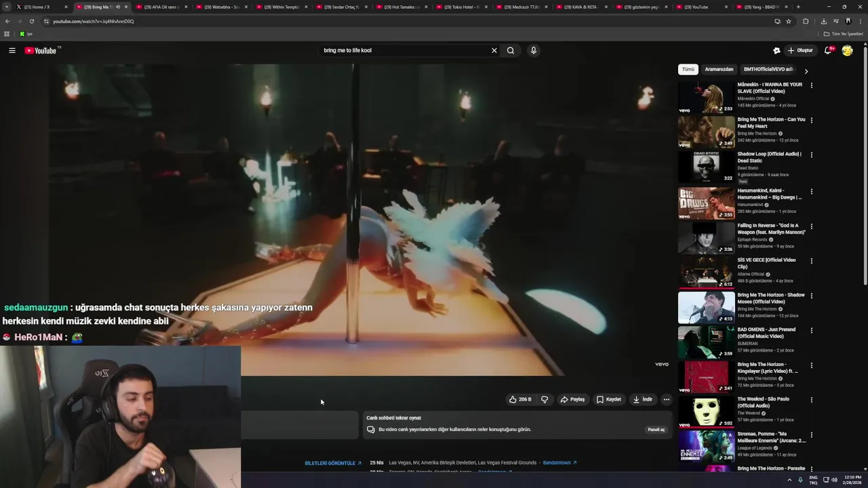Open the browser apps grid shortcut
This screenshot has width=868, height=488.
click(7, 34)
